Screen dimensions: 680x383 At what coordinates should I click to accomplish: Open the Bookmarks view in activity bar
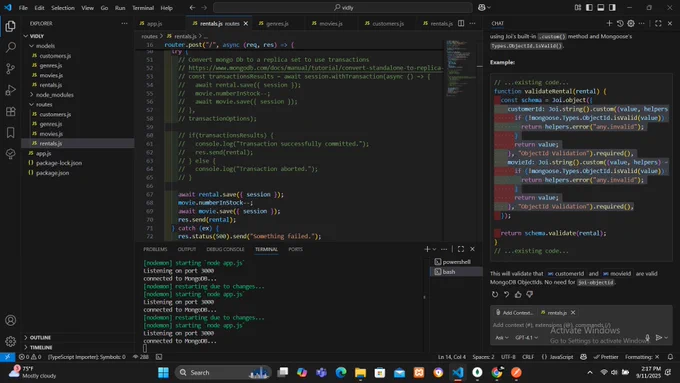point(10,133)
